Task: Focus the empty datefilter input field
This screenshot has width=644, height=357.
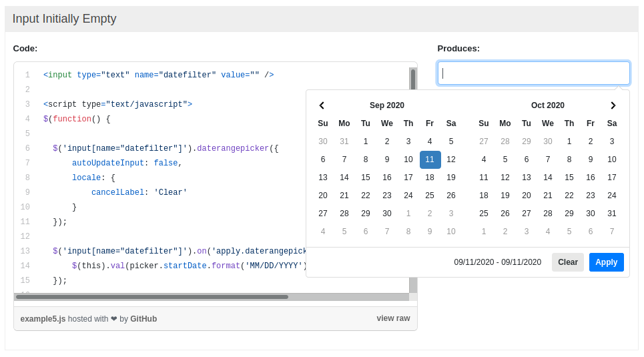Action: click(533, 73)
